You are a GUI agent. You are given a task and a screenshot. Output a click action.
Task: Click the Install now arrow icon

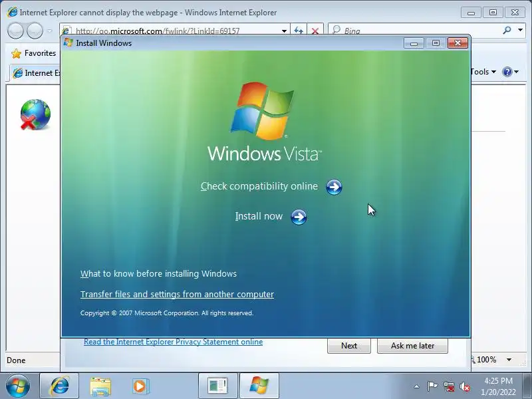[299, 217]
